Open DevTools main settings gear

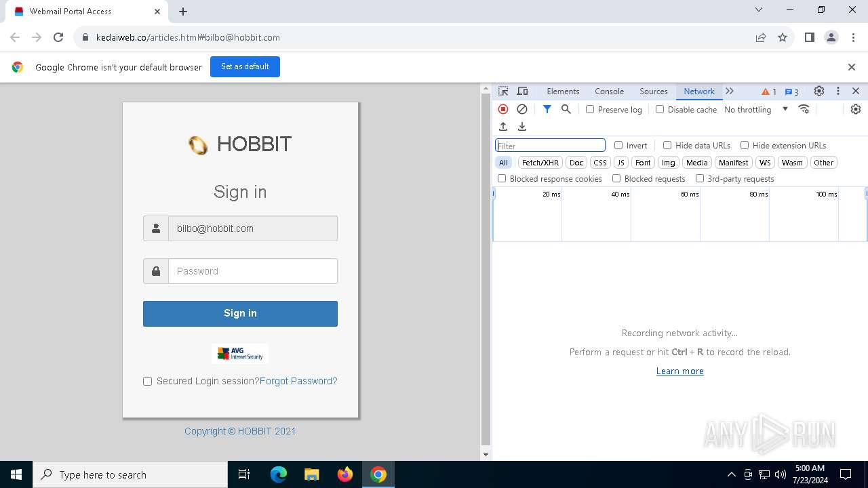(x=819, y=91)
